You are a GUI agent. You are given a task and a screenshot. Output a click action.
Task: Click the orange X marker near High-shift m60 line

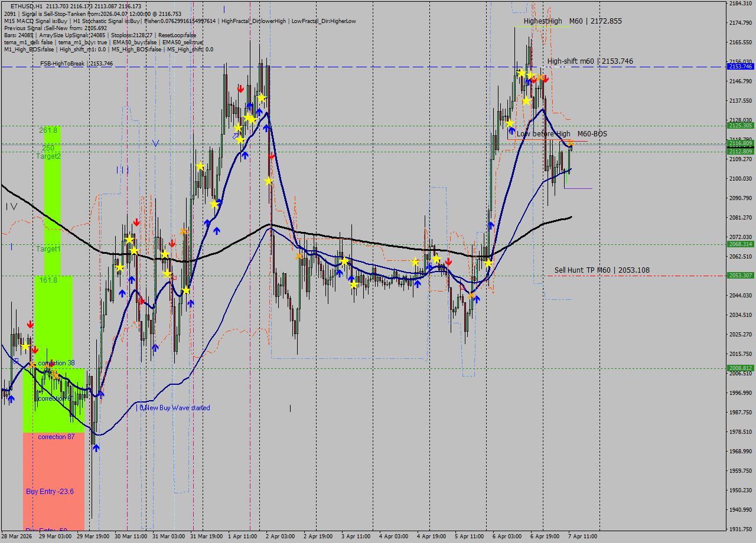point(540,77)
